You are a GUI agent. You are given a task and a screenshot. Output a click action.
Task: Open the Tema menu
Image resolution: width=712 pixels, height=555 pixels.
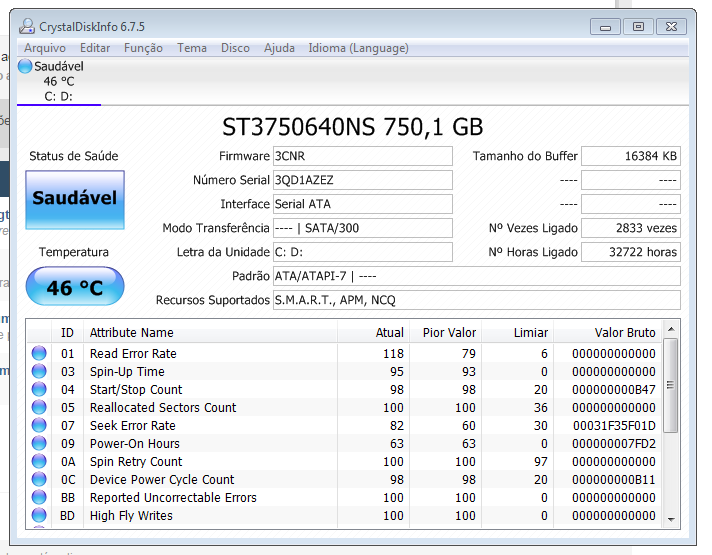192,48
